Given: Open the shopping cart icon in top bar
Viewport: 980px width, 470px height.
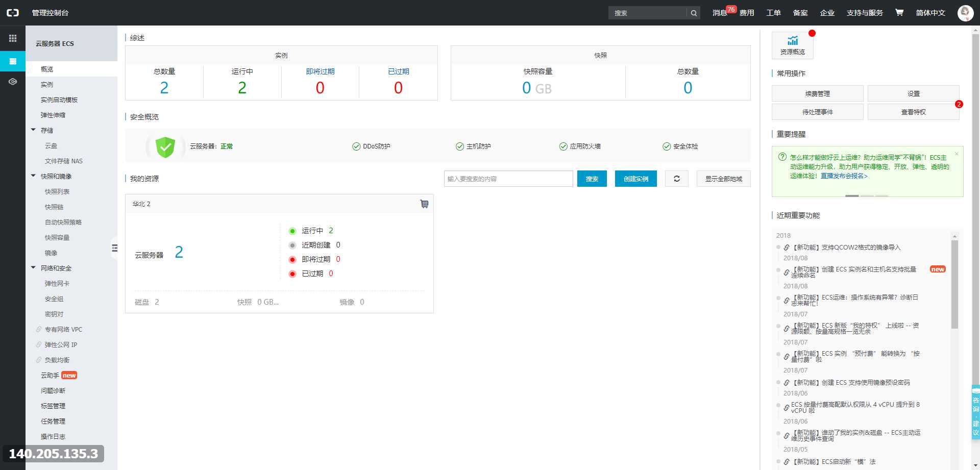Looking at the screenshot, I should pyautogui.click(x=899, y=12).
